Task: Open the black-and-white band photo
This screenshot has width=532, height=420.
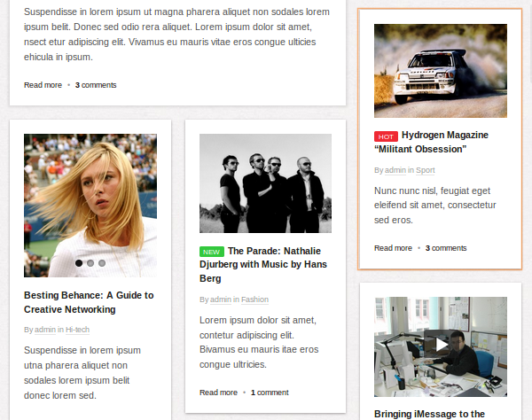Action: pos(265,183)
